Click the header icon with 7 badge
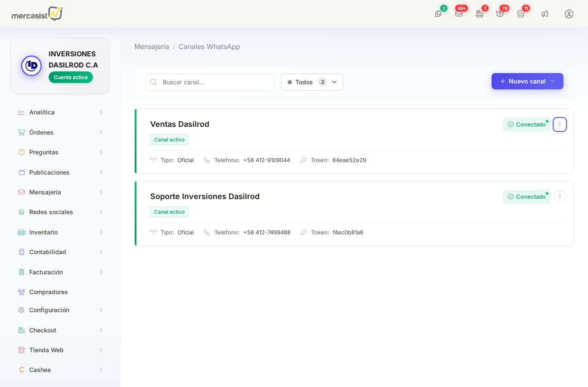Screen dimensions: 588x387 tap(480, 14)
